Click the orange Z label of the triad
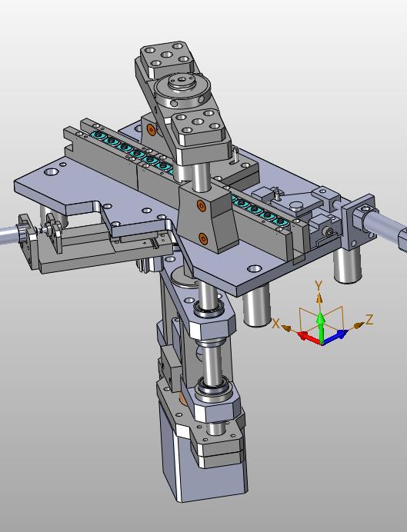The height and width of the screenshot is (532, 407). [x=369, y=319]
